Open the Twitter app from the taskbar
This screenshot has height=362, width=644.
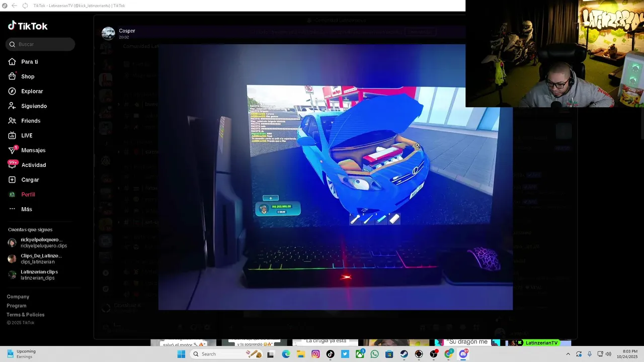(345, 354)
